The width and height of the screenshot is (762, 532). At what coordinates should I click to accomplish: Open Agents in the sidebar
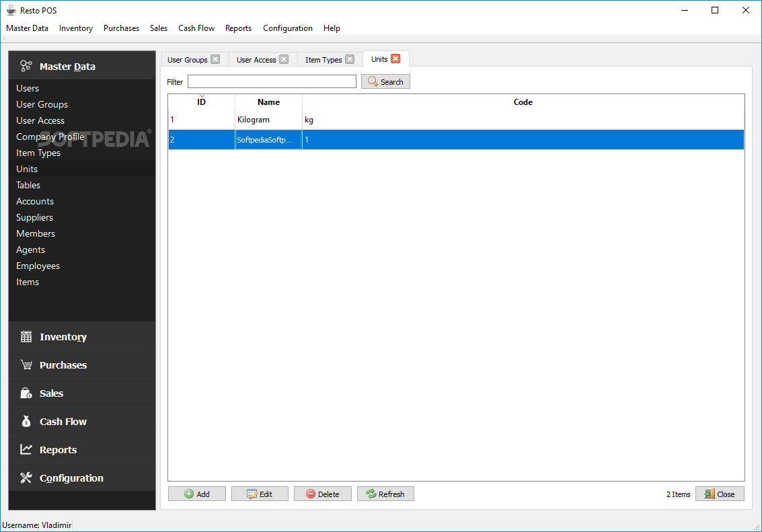click(31, 250)
